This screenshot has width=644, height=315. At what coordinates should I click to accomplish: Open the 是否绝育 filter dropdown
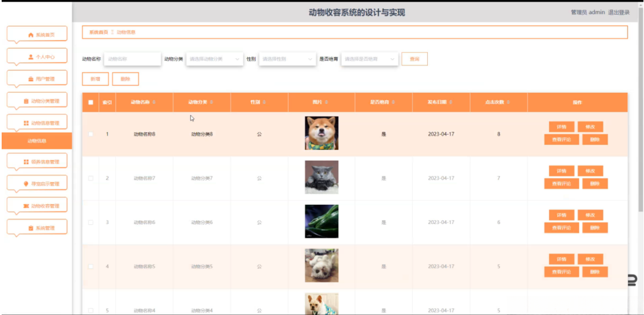click(x=369, y=59)
